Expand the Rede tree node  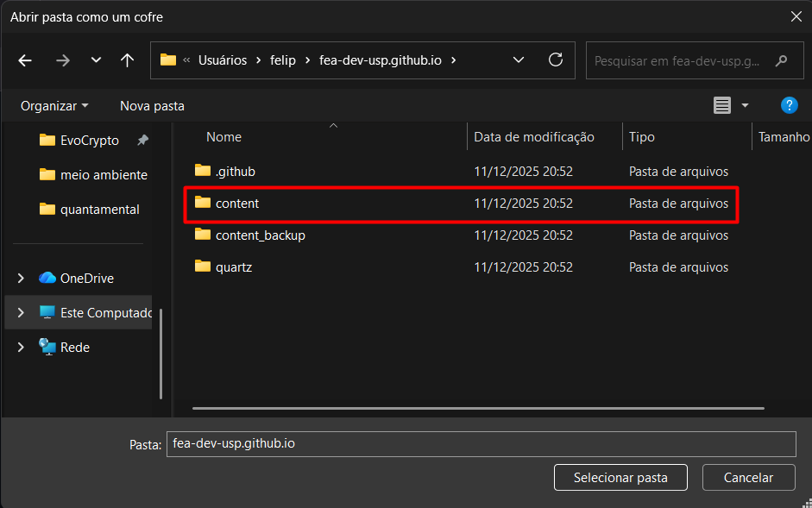click(22, 348)
